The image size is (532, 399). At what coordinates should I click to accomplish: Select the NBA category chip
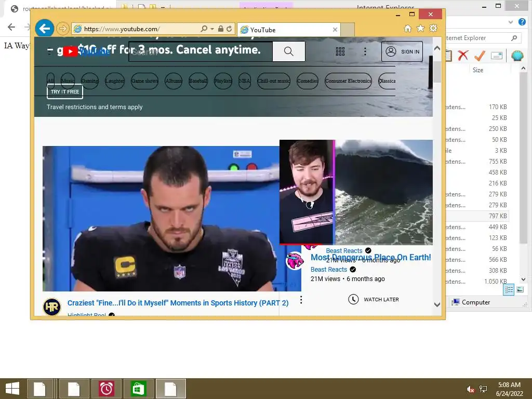(x=245, y=81)
